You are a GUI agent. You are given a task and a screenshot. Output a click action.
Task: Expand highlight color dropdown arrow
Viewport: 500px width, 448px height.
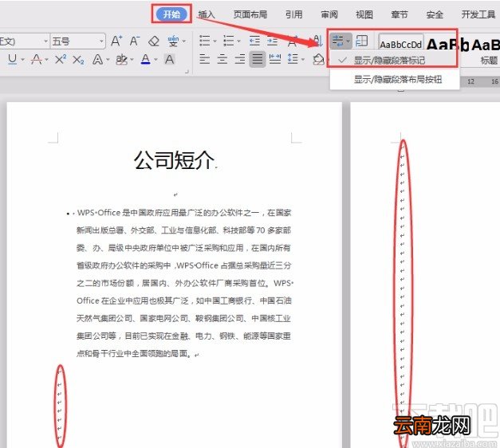click(x=132, y=60)
